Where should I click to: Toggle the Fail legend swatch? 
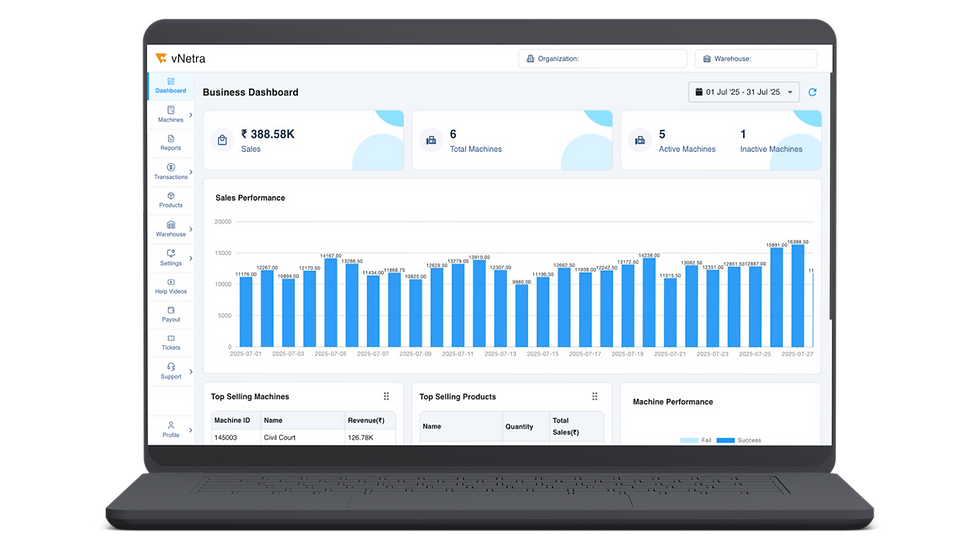[689, 440]
